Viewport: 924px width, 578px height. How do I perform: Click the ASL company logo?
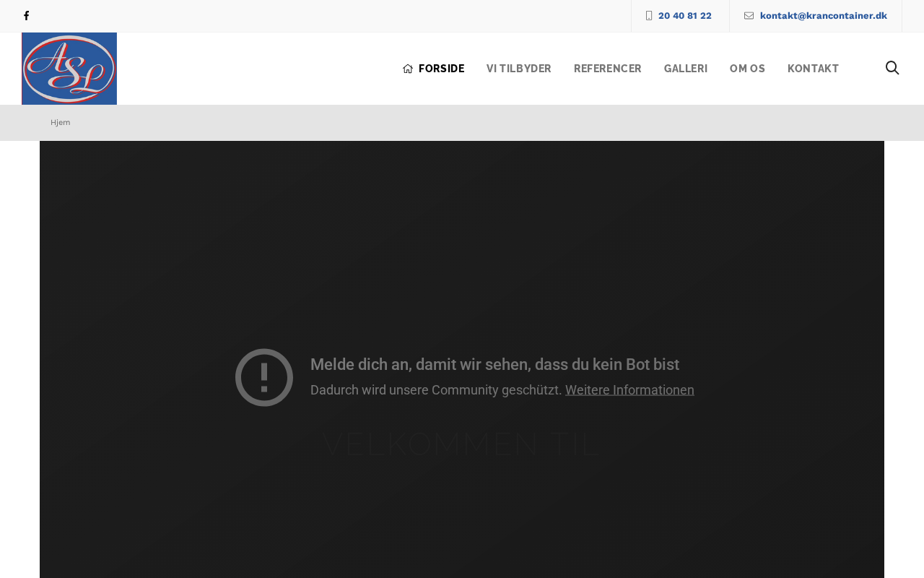(x=69, y=69)
